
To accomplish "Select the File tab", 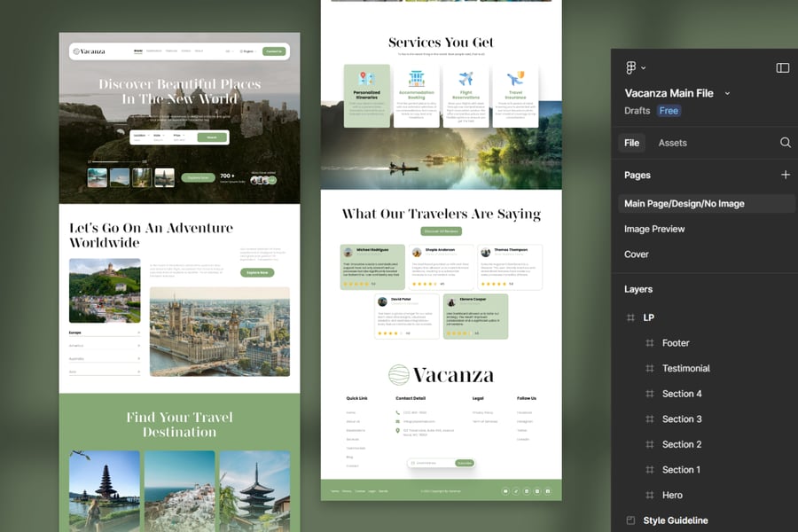I will click(x=631, y=143).
